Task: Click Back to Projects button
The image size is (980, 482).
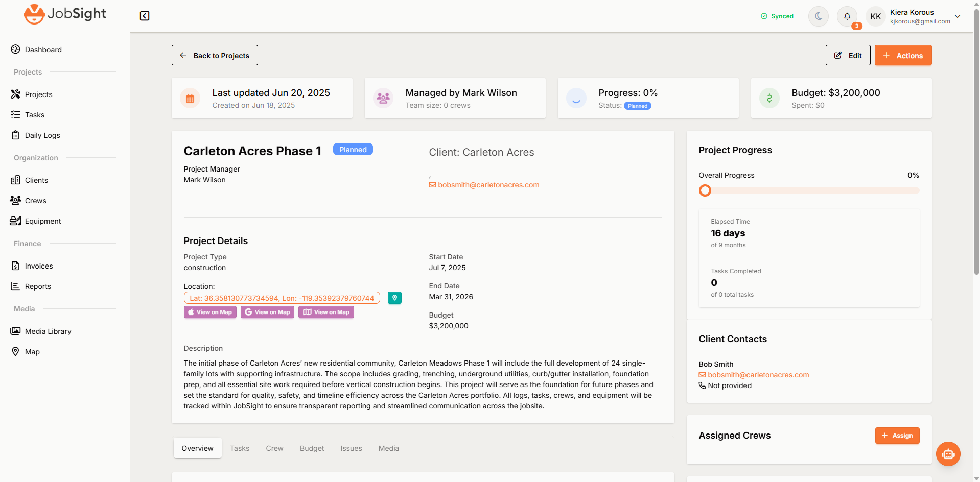Action: [215, 55]
